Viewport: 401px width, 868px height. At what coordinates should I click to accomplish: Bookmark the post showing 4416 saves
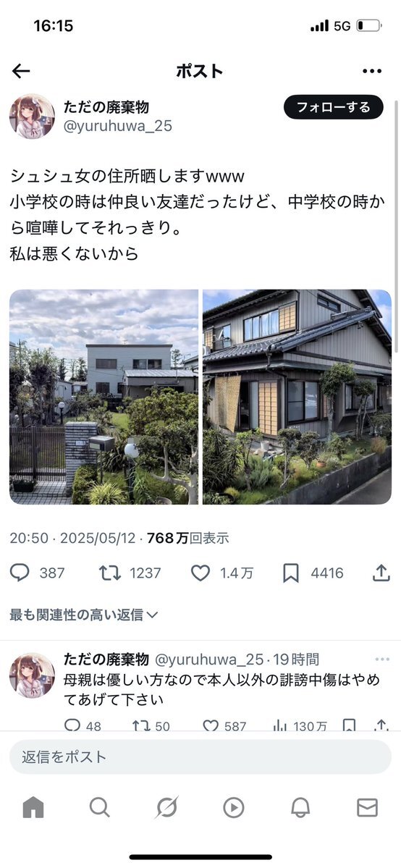pyautogui.click(x=291, y=573)
